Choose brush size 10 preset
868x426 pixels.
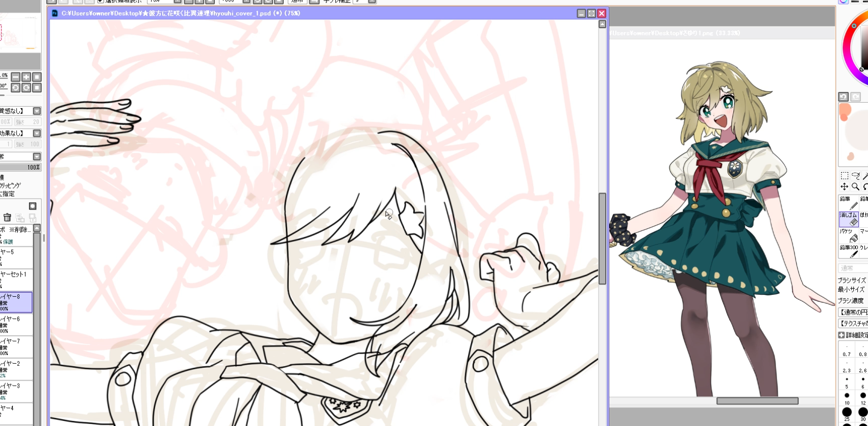point(847,396)
